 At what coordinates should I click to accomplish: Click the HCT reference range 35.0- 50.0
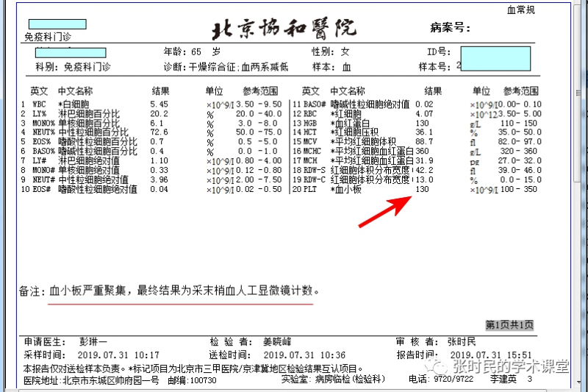[x=520, y=132]
